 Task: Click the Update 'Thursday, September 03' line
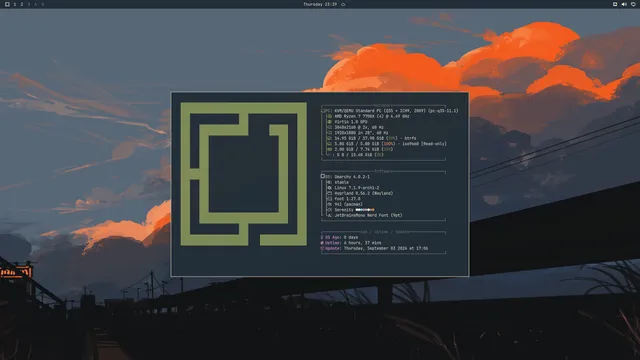coord(374,248)
